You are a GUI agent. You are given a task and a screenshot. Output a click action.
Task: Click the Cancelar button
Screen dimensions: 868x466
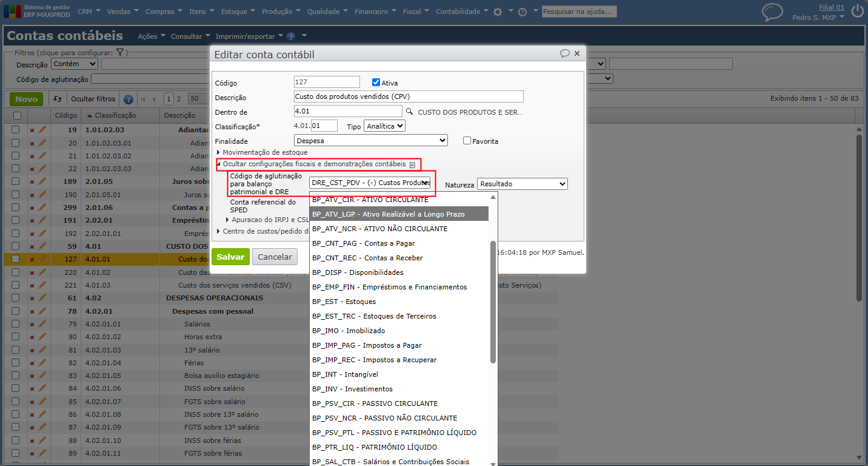coord(275,257)
